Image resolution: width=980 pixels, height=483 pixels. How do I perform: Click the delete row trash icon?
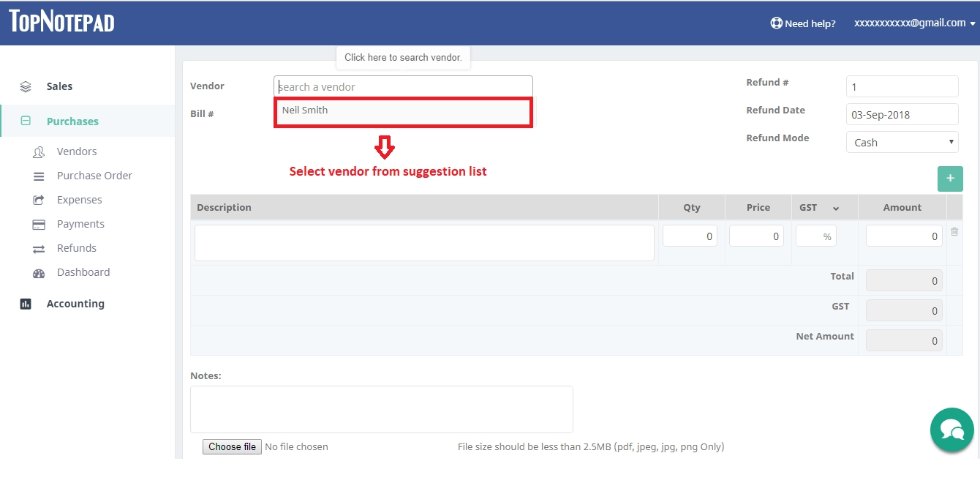pyautogui.click(x=954, y=231)
